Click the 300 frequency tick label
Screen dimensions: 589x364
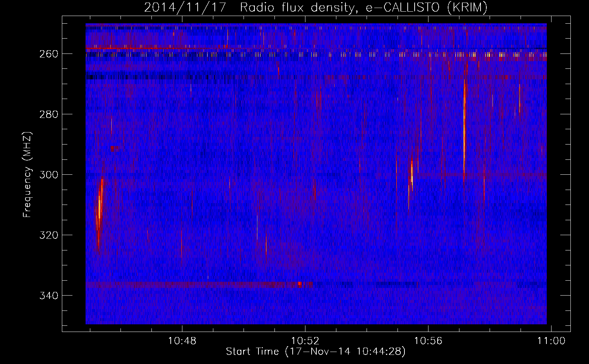48,174
